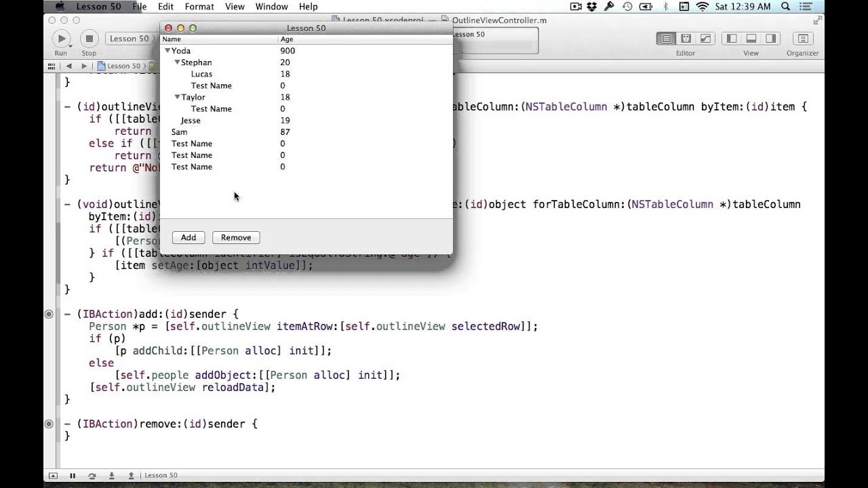Click the Bluetooth menu bar icon
Image resolution: width=868 pixels, height=488 pixels.
(665, 7)
